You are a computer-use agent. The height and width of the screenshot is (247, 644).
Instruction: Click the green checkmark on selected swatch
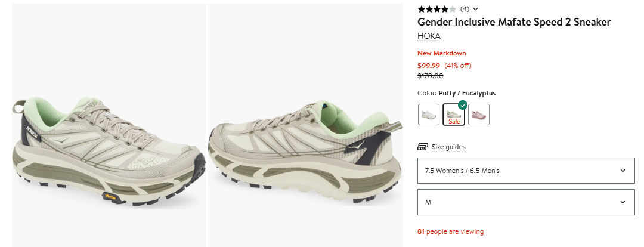coord(463,105)
